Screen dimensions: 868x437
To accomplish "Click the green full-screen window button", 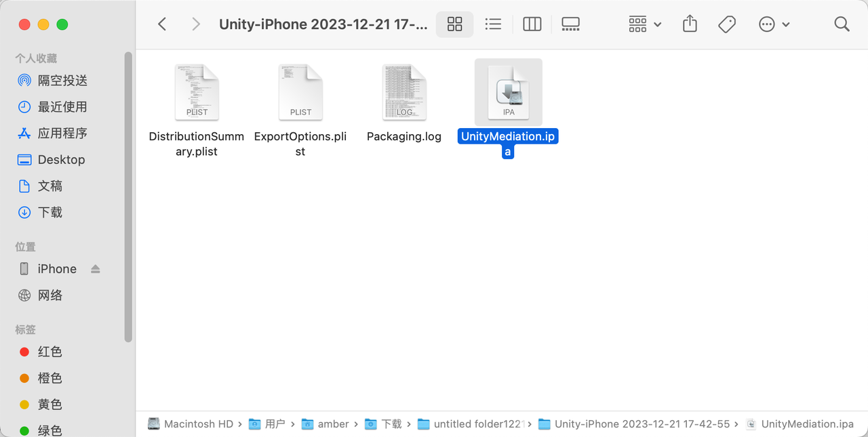I will tap(62, 24).
